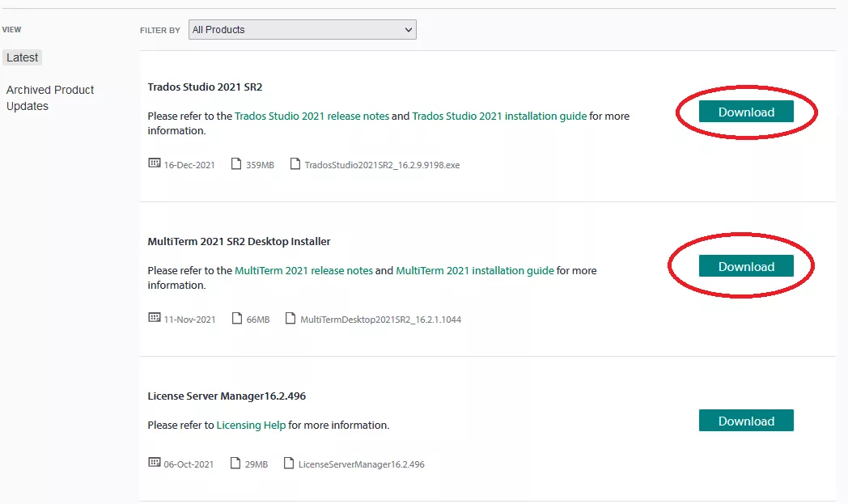Click the date 06-Oct-2021
This screenshot has height=504, width=848.
click(x=189, y=464)
